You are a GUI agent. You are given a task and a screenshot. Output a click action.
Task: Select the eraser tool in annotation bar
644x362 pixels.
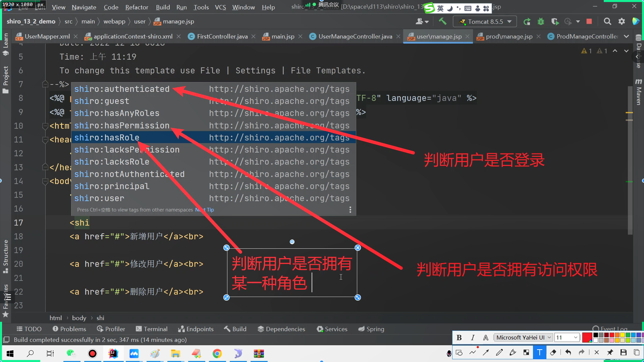click(x=553, y=352)
